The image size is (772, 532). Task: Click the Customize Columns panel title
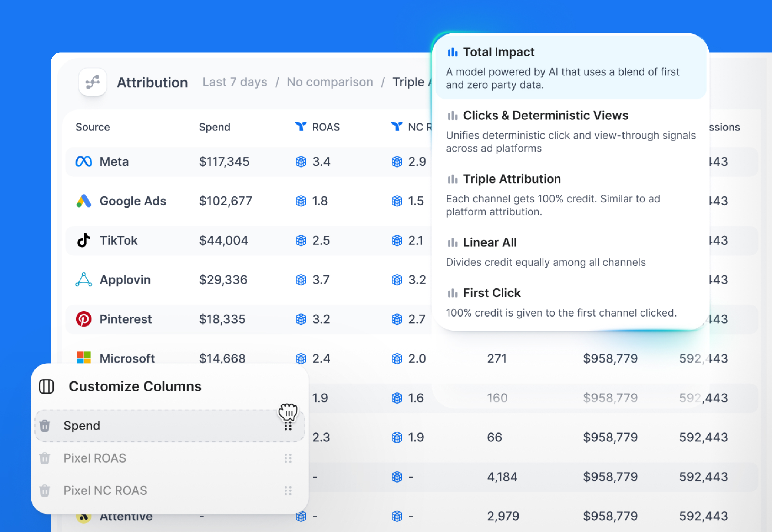point(135,386)
